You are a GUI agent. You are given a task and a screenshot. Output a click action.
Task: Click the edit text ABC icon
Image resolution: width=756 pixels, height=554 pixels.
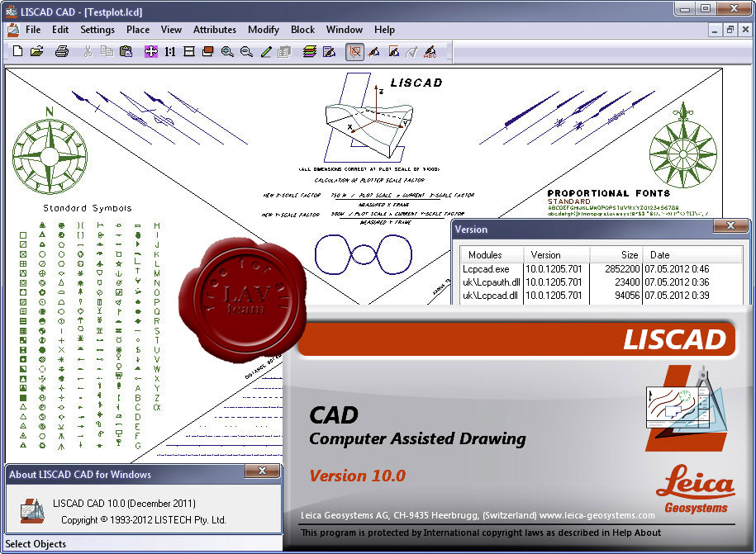(x=430, y=51)
